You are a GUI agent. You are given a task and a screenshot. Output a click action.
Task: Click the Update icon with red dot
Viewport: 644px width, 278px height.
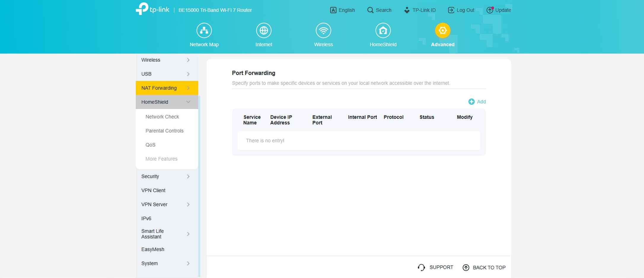point(490,10)
